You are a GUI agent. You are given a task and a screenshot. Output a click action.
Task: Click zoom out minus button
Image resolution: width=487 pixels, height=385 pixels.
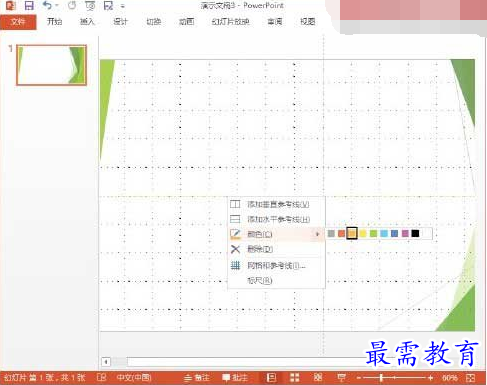point(359,378)
